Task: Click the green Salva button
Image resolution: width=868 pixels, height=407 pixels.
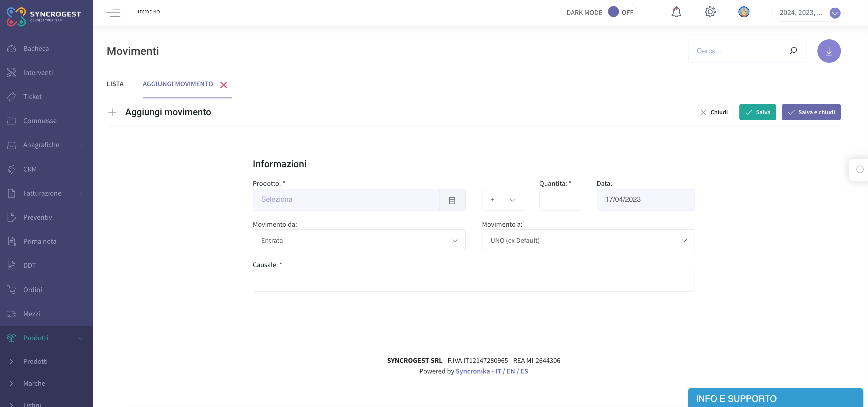Action: [x=757, y=112]
